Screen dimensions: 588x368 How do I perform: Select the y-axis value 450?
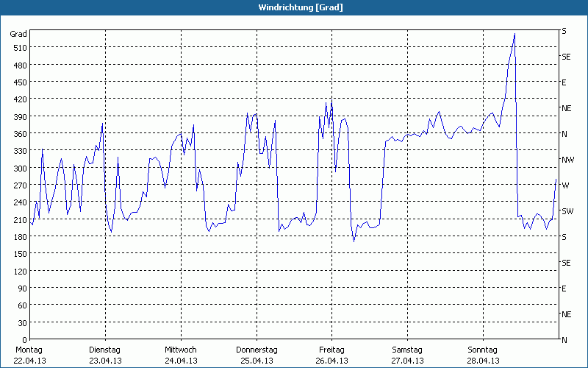click(x=21, y=82)
